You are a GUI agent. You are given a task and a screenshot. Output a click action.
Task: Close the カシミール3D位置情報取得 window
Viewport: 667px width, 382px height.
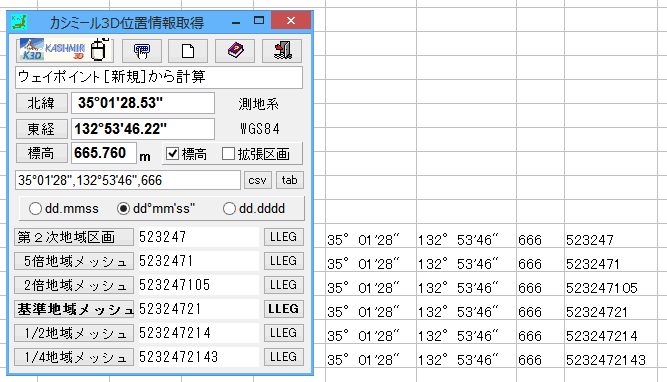click(x=291, y=20)
